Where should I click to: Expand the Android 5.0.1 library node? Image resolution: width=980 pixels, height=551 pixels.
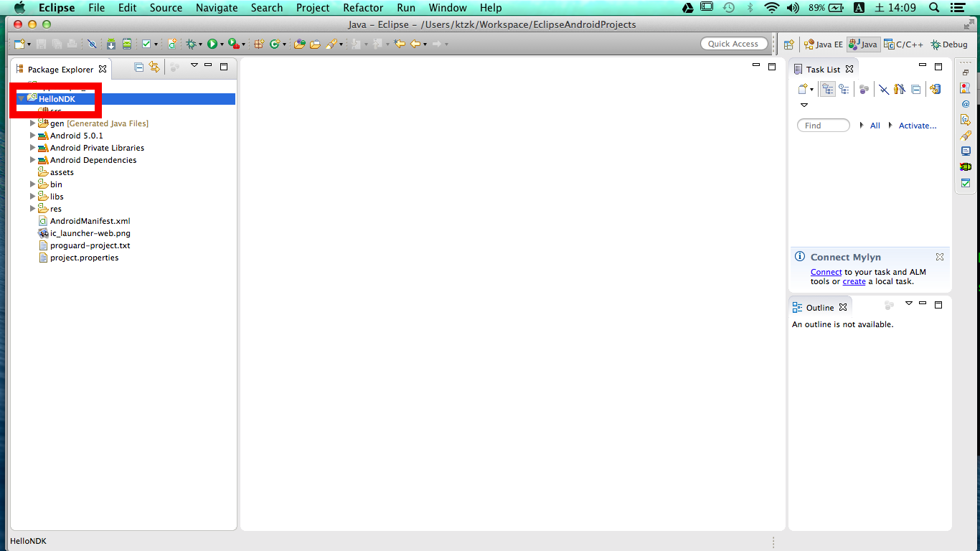click(32, 136)
